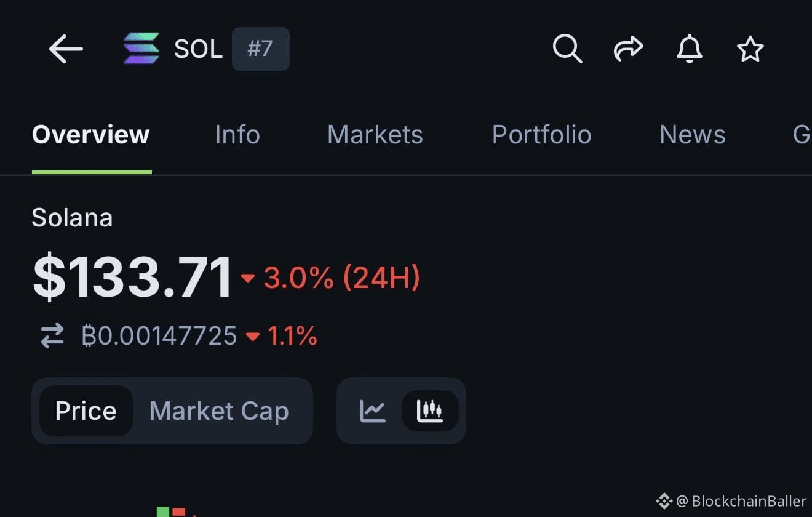
Task: Tap the share arrow icon
Action: pyautogui.click(x=628, y=49)
